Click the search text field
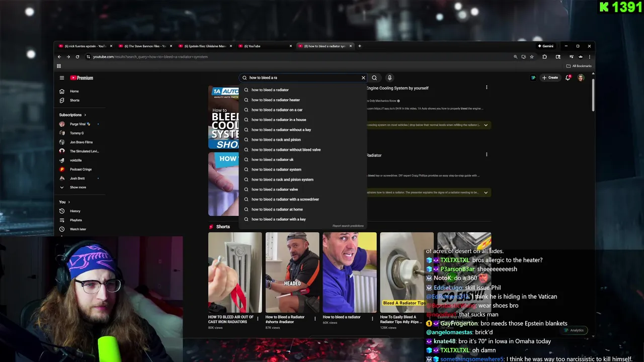 click(303, 78)
